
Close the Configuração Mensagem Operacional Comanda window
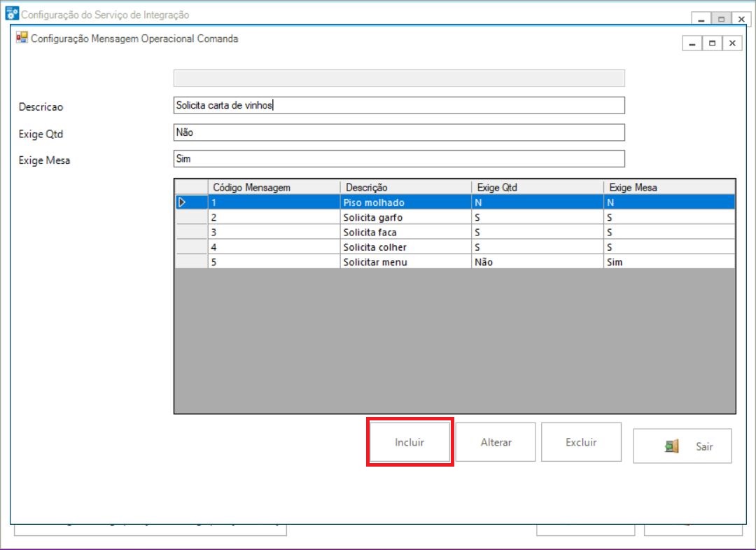pyautogui.click(x=732, y=43)
